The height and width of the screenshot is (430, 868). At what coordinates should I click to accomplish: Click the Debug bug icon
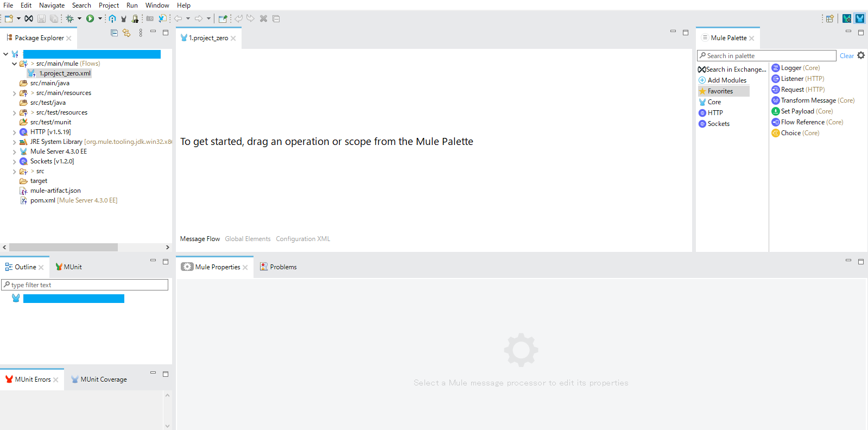(70, 18)
